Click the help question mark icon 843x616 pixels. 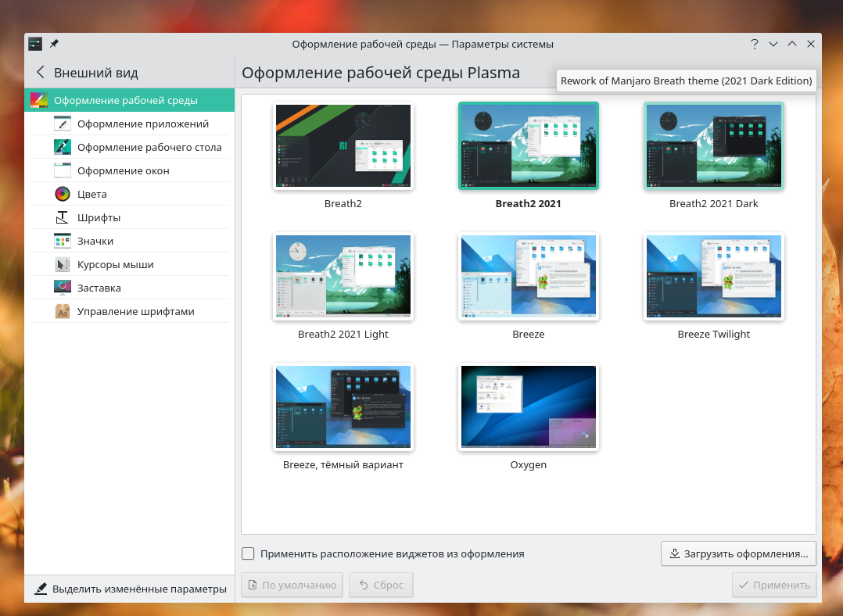tap(755, 44)
